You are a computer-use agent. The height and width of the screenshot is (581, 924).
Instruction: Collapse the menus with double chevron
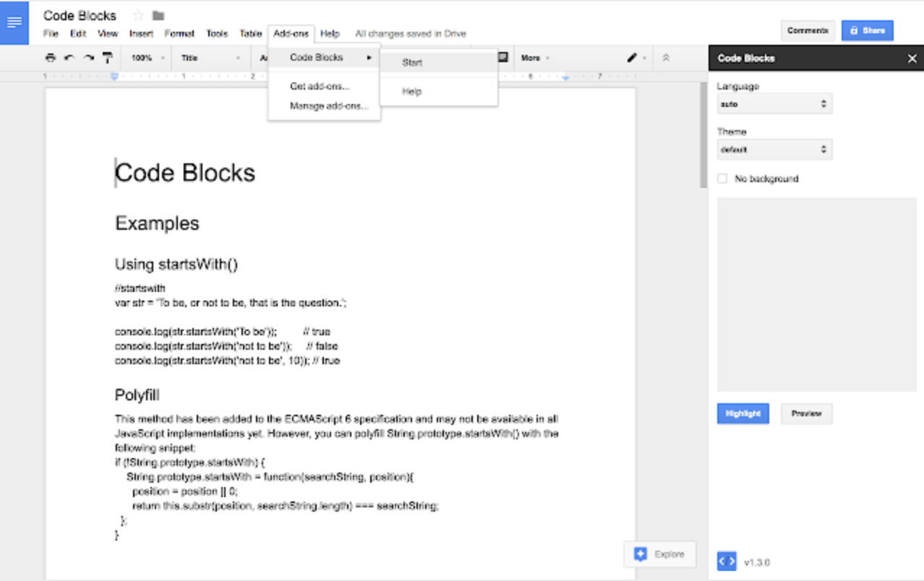[666, 58]
